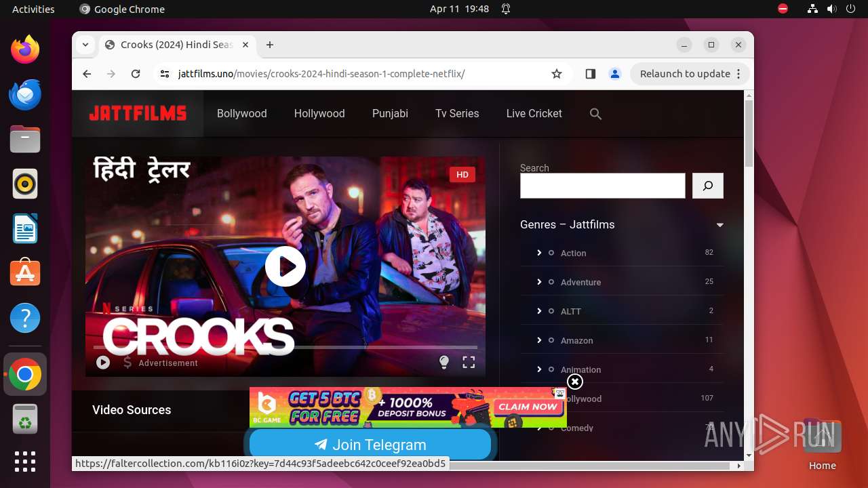The height and width of the screenshot is (488, 868).
Task: Click the Search submit button in sidebar
Action: click(708, 186)
